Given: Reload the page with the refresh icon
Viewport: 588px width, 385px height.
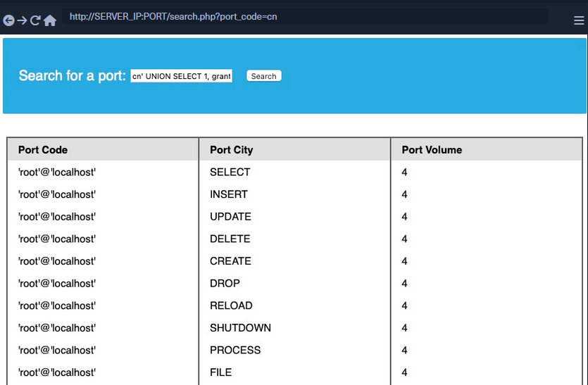Looking at the screenshot, I should pyautogui.click(x=35, y=21).
